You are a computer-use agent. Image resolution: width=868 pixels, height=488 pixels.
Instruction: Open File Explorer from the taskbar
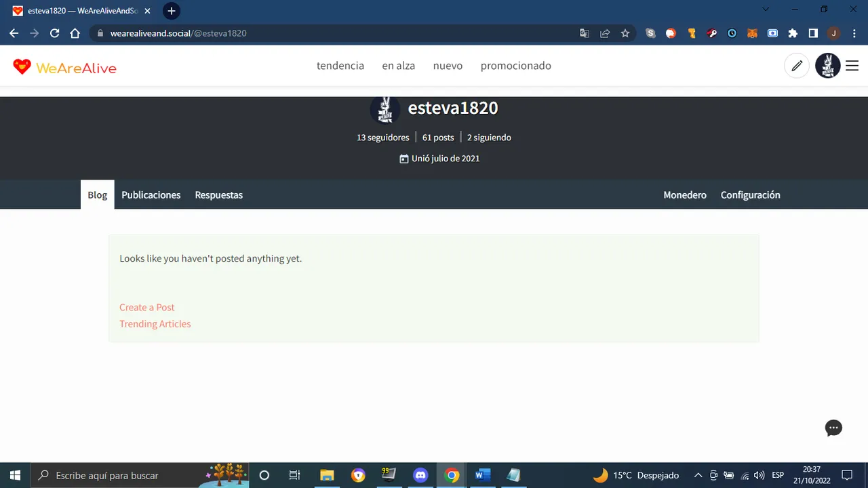(x=327, y=475)
